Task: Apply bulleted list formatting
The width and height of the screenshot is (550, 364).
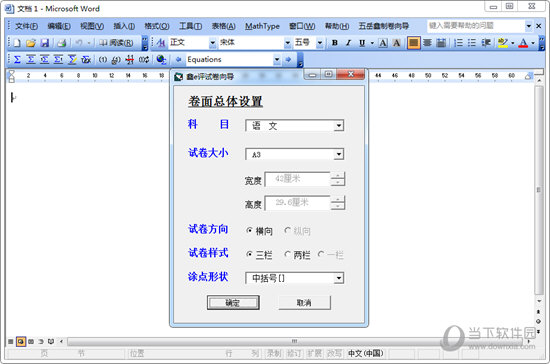Action: pos(472,43)
